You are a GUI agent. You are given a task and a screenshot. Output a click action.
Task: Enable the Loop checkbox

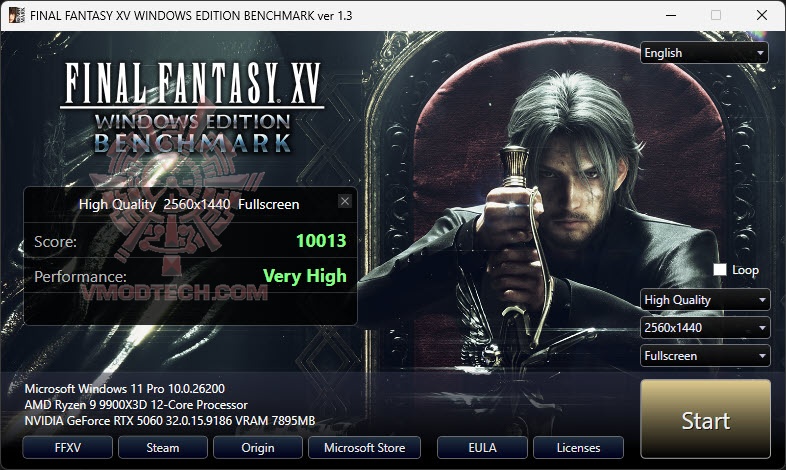click(720, 270)
